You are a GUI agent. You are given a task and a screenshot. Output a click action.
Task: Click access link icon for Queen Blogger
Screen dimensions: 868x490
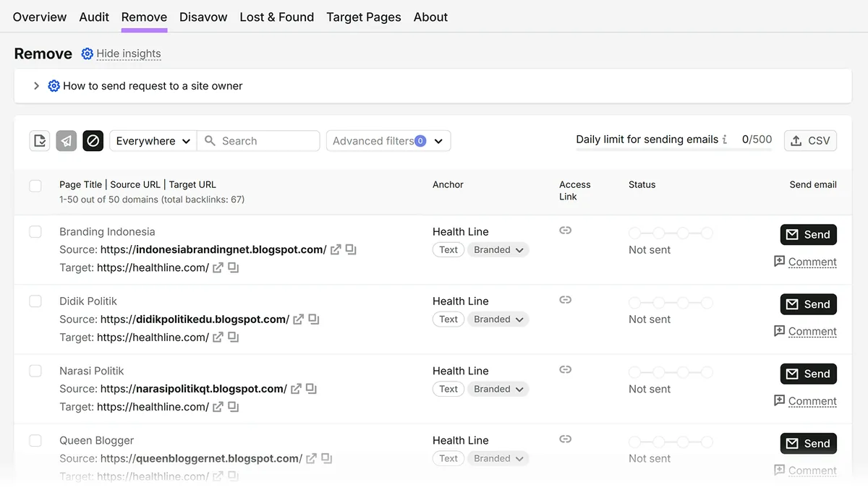(566, 439)
